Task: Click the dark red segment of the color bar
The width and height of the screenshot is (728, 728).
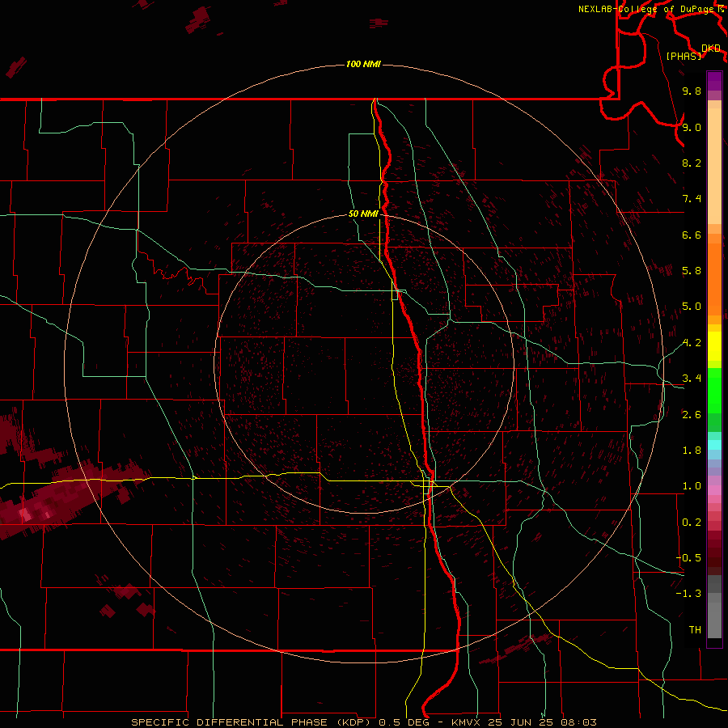Action: [714, 552]
